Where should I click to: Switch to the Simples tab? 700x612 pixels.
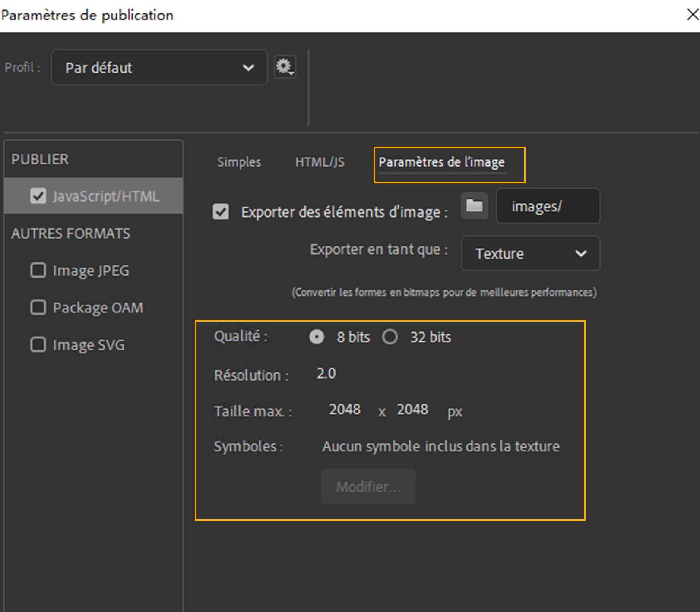tap(238, 162)
